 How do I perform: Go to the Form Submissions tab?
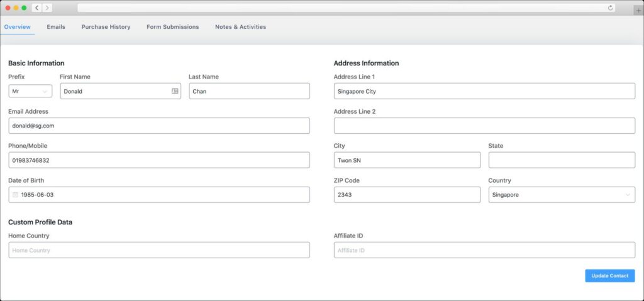172,26
